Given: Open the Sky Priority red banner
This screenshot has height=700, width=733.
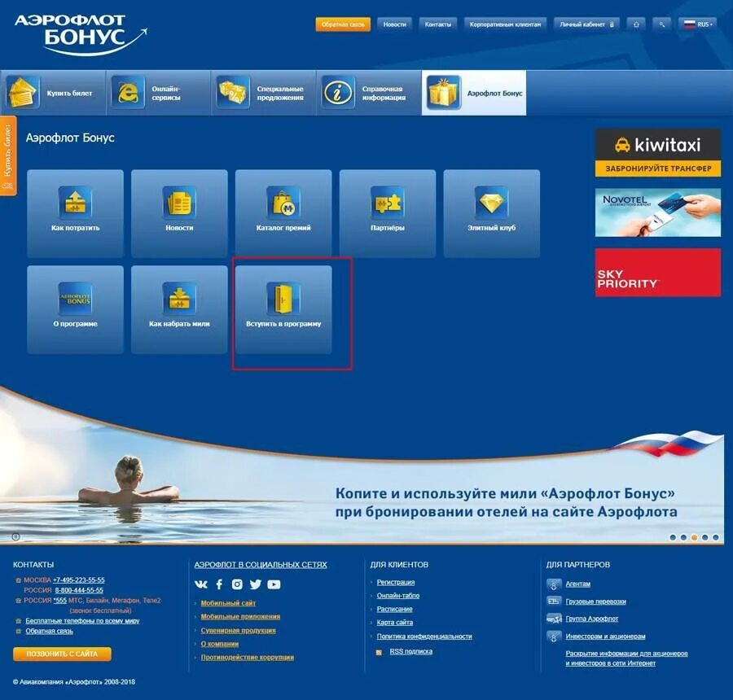Looking at the screenshot, I should click(658, 273).
